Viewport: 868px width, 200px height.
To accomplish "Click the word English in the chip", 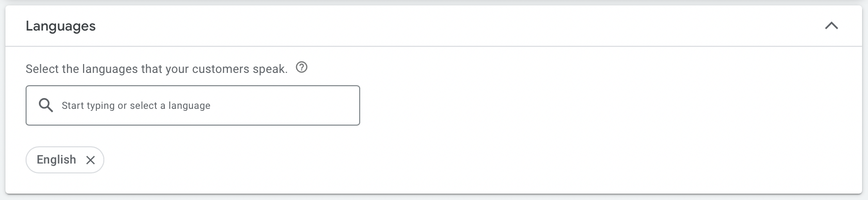I will coord(56,160).
